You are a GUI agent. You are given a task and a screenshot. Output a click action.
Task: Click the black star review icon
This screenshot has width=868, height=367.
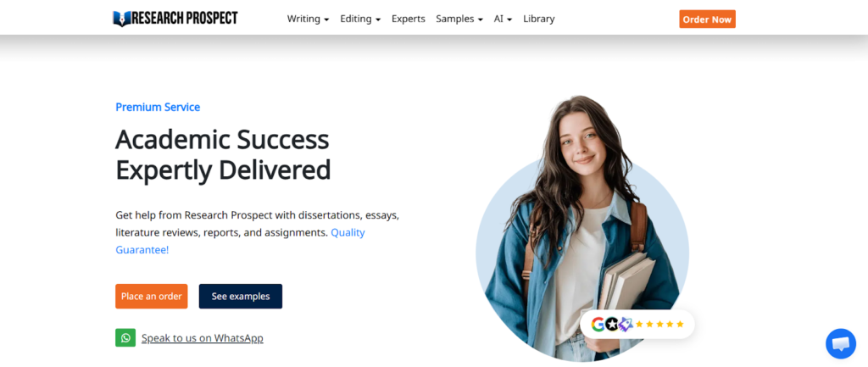(x=612, y=324)
